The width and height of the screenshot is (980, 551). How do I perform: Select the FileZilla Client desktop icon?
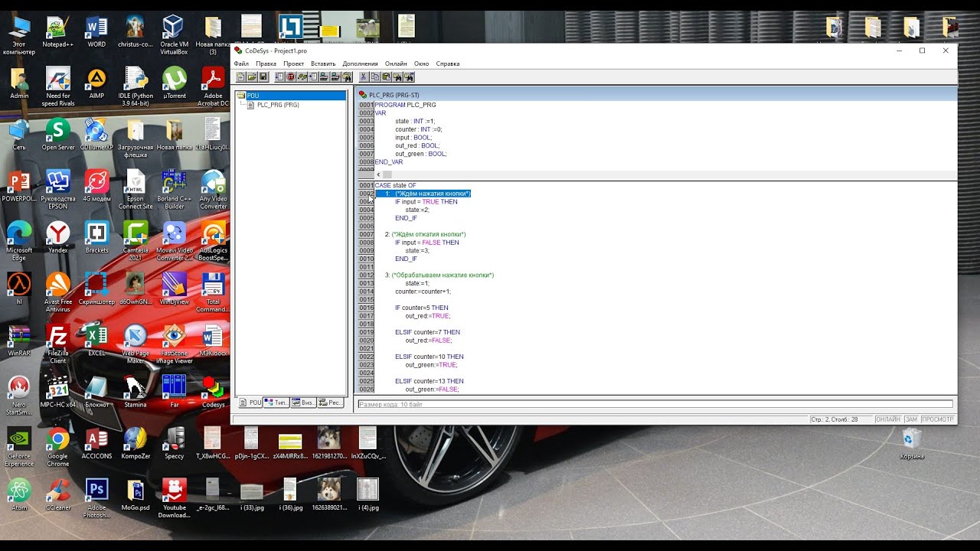pyautogui.click(x=58, y=345)
